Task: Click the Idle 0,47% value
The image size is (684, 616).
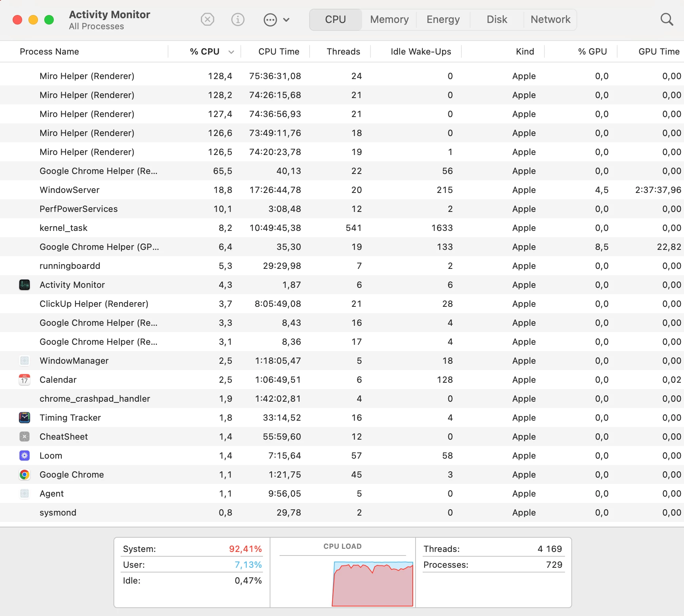Action: click(248, 580)
